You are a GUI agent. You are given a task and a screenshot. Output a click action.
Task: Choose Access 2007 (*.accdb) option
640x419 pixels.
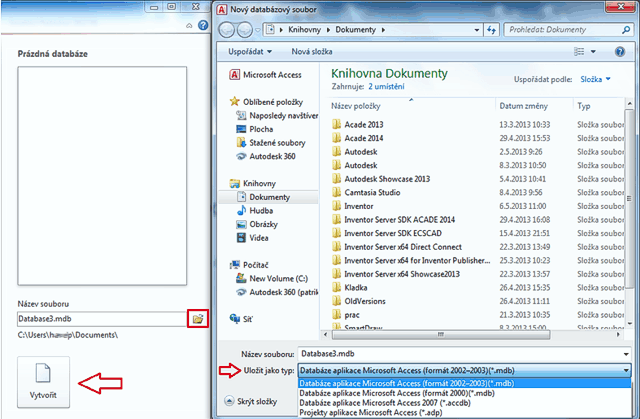(464, 403)
